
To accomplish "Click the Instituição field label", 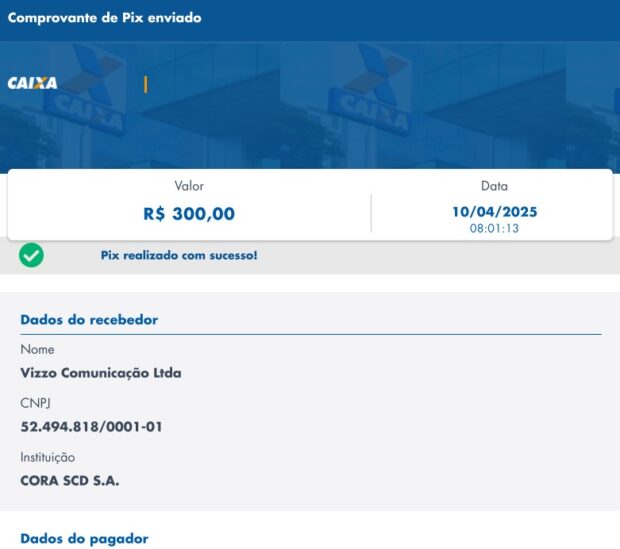I will tap(47, 457).
